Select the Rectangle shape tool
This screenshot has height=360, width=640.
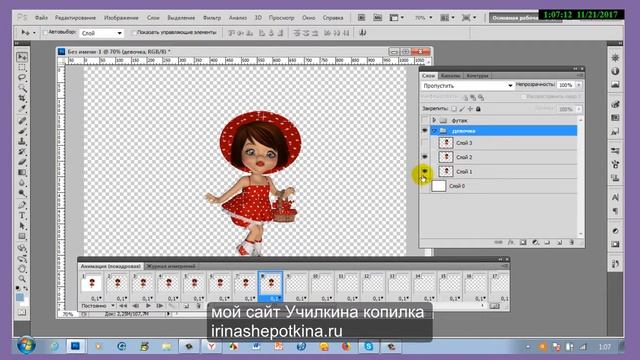[22, 236]
